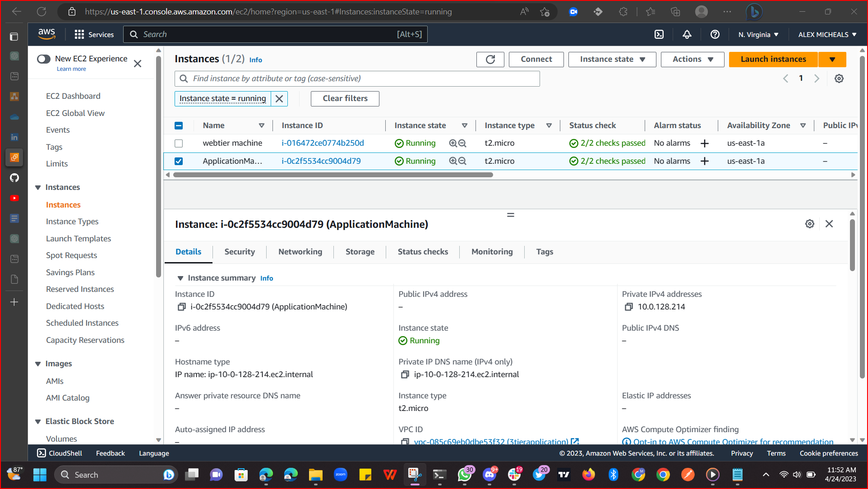
Task: Uncheck the ApplicationMachine row checkbox
Action: [x=179, y=161]
